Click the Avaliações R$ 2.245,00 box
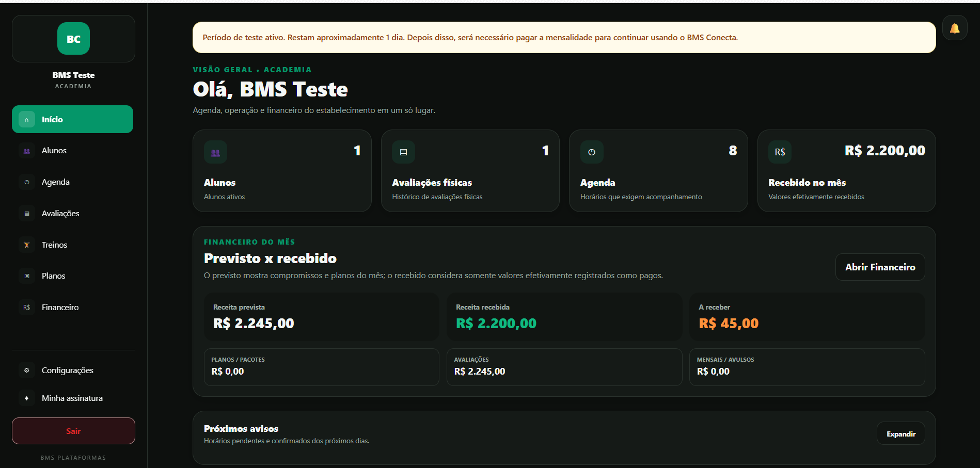The height and width of the screenshot is (468, 980). [564, 367]
